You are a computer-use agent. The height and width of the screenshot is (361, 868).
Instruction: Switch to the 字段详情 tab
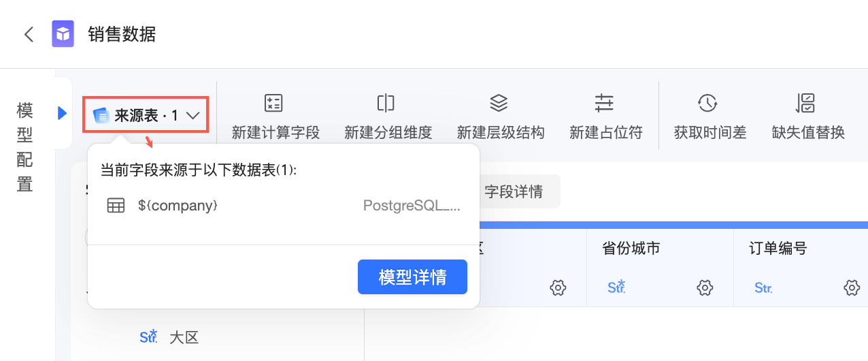pyautogui.click(x=514, y=191)
